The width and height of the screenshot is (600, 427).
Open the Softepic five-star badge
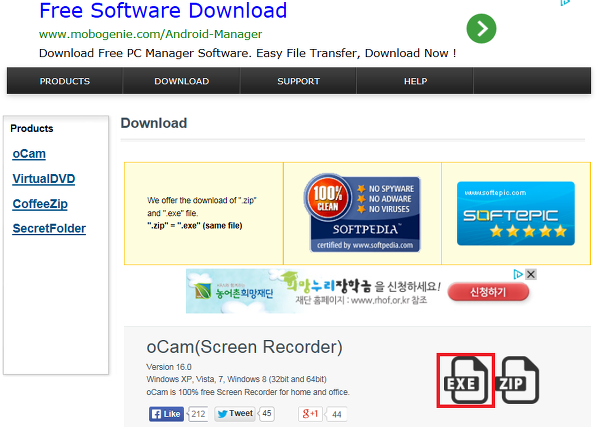(x=516, y=214)
